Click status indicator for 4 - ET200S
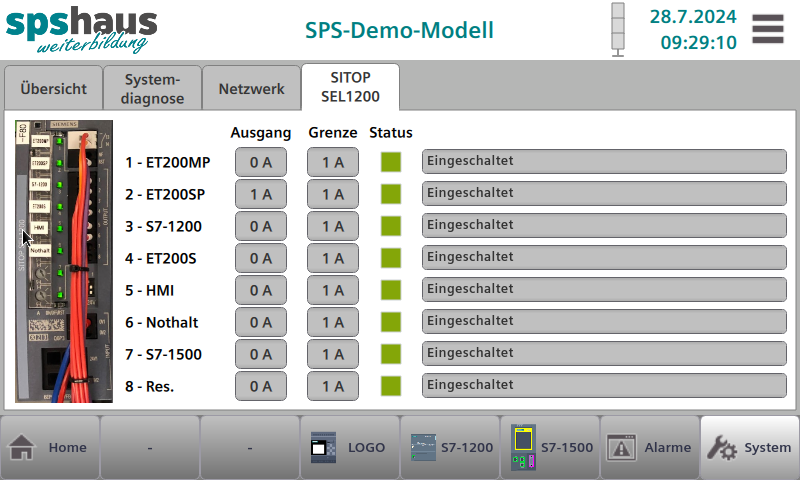Viewport: 800px width, 480px height. coord(391,258)
